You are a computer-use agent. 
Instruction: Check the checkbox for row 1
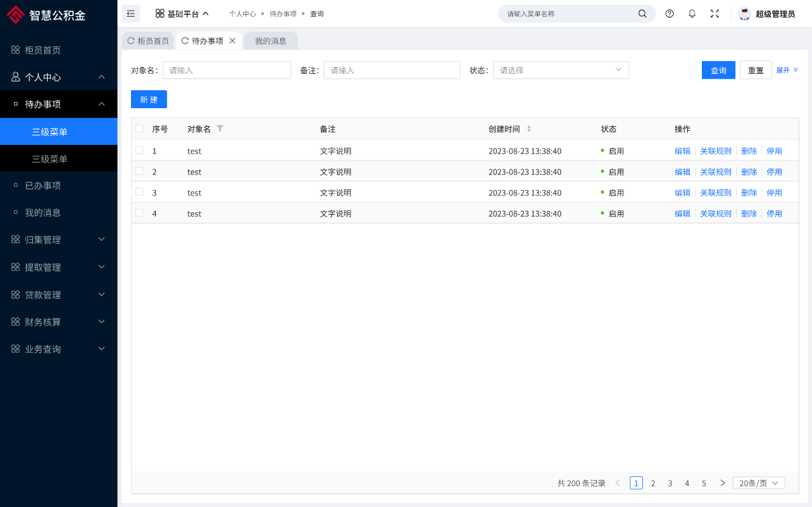pos(140,150)
